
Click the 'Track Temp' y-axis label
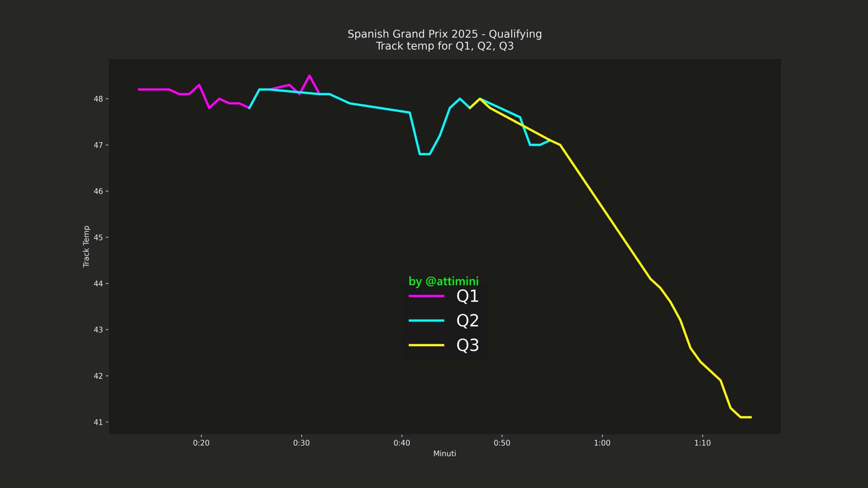click(86, 246)
